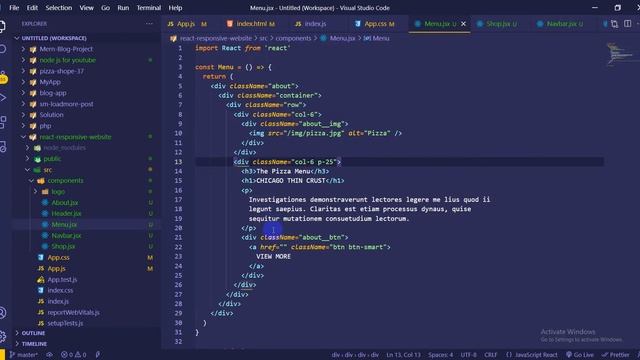The height and width of the screenshot is (360, 640).
Task: Open the Accounts icon in activity bar
Action: point(3,313)
